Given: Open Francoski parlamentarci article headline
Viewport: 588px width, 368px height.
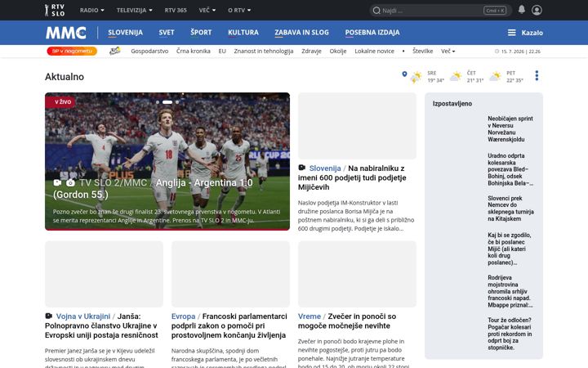Looking at the screenshot, I should coord(229,325).
